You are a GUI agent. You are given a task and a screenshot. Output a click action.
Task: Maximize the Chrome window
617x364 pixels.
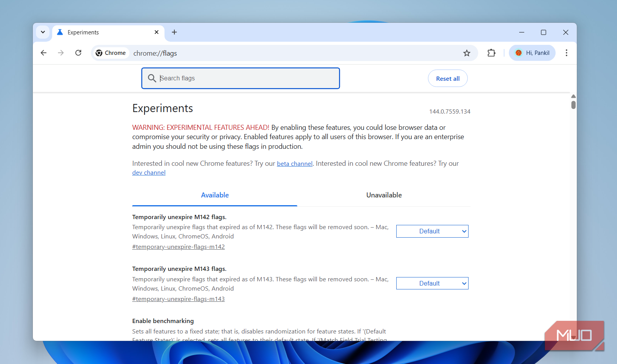click(544, 32)
